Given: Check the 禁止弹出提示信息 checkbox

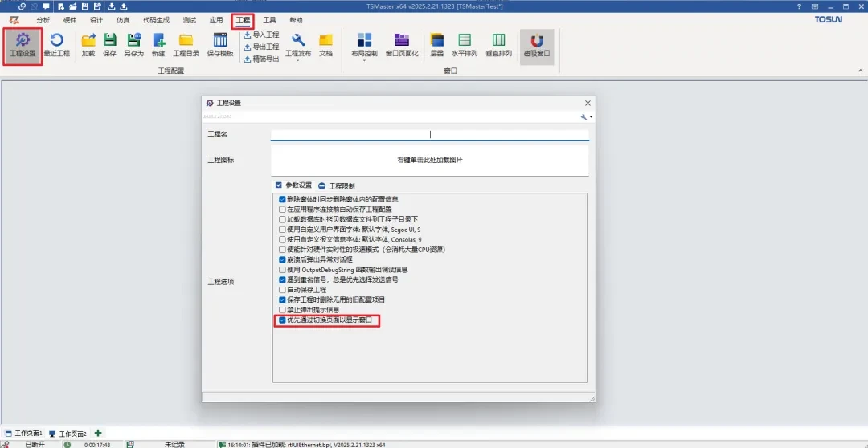Looking at the screenshot, I should click(x=282, y=309).
